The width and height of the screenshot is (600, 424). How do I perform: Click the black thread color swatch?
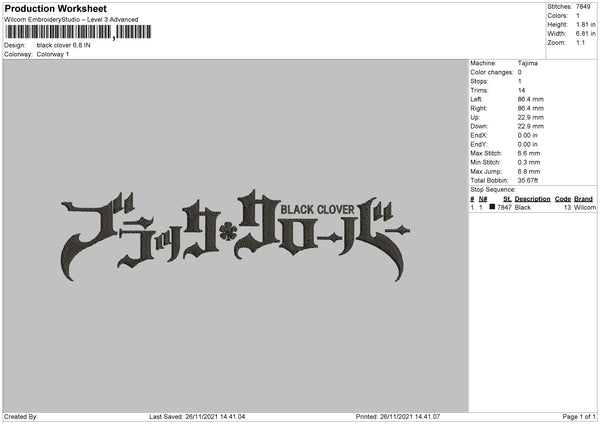(492, 207)
